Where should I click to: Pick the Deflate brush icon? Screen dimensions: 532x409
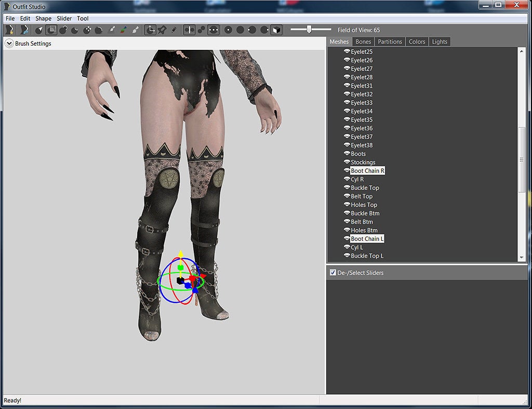pos(75,30)
